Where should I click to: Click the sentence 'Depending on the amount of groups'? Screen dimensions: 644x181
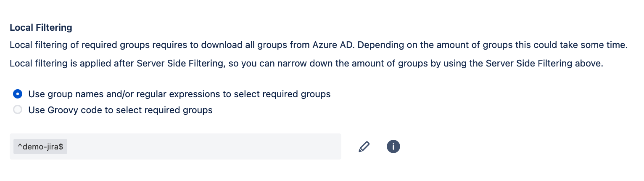pos(493,45)
